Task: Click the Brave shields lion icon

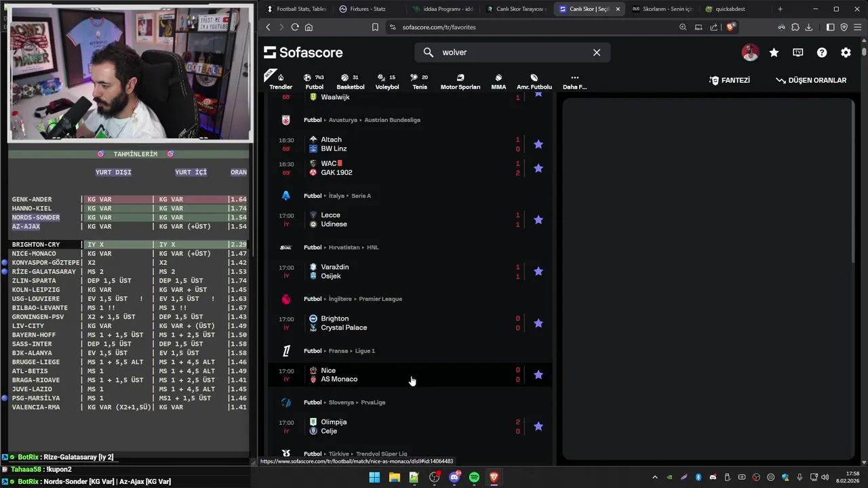Action: [730, 27]
